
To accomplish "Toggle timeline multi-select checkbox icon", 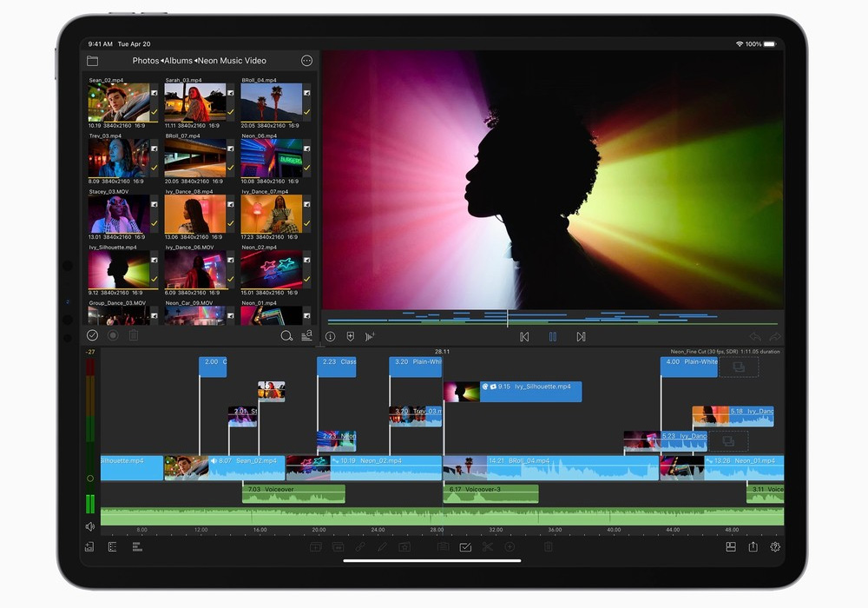I will point(465,547).
